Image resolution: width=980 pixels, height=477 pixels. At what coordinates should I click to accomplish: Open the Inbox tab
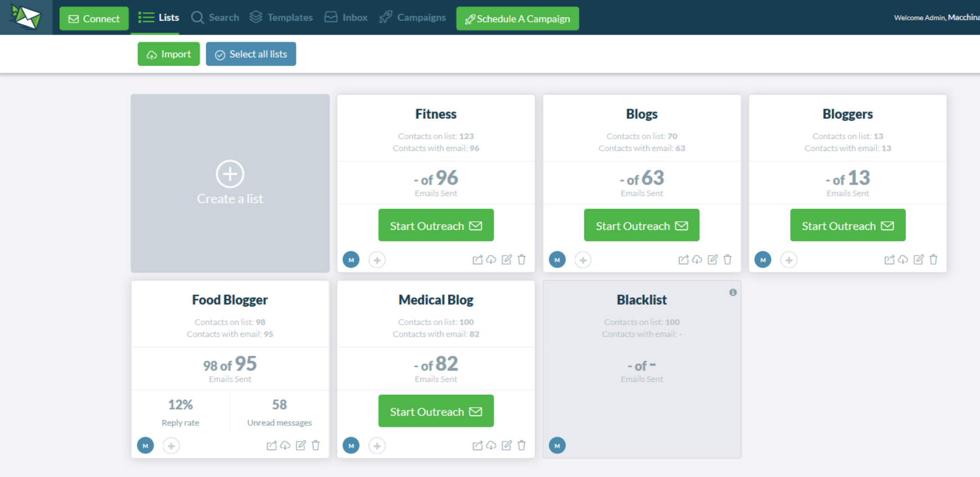346,17
